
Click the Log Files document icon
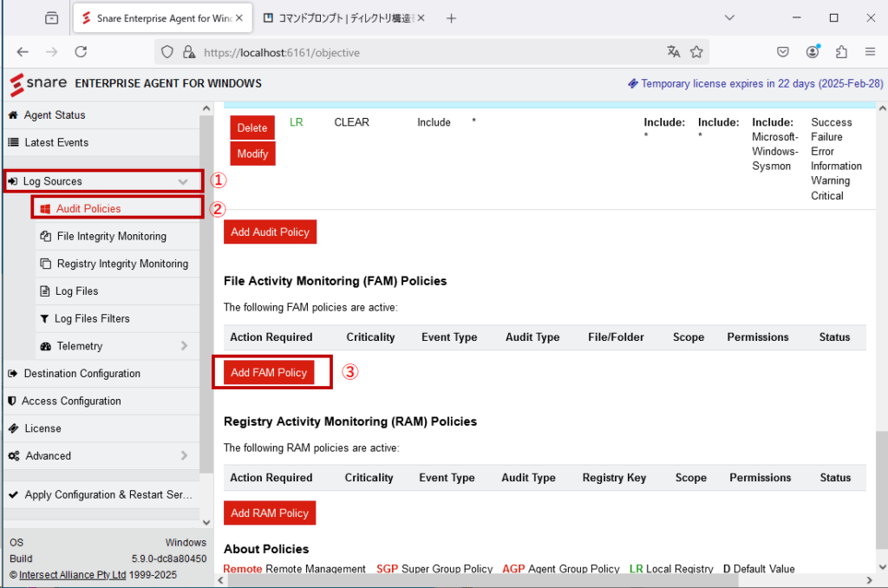45,291
